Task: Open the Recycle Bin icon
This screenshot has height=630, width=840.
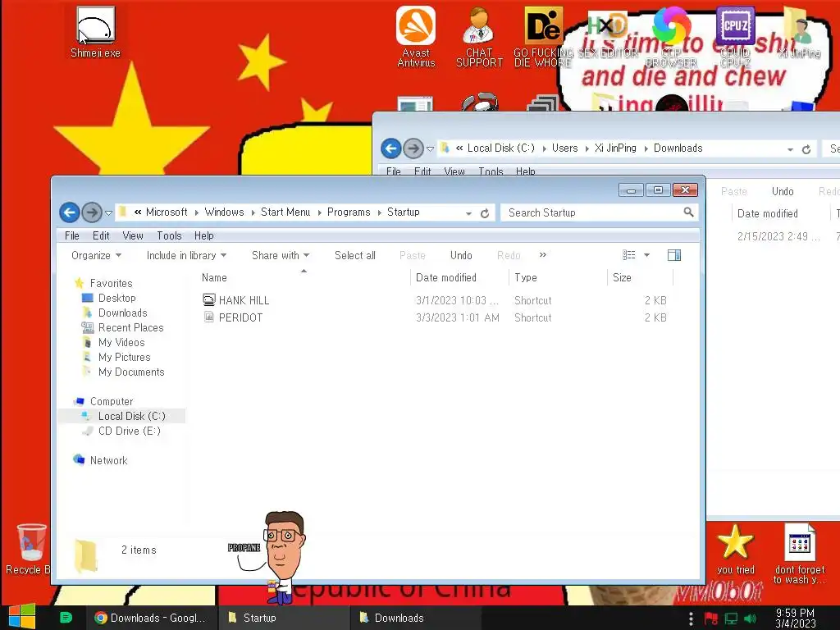Action: (30, 549)
